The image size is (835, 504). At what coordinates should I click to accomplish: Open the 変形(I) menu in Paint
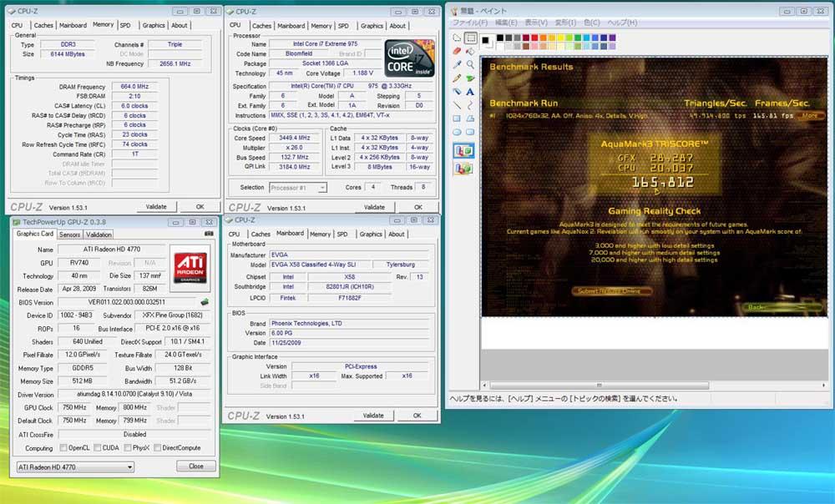click(x=565, y=23)
